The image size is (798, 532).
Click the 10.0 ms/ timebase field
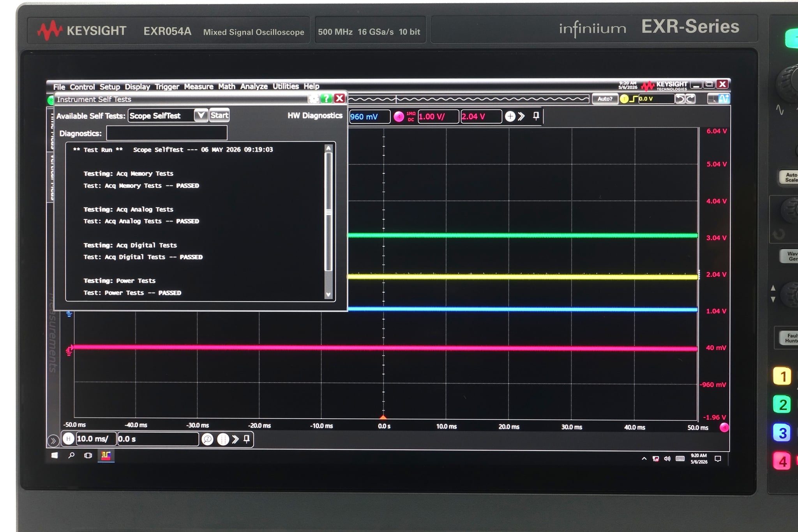(x=96, y=439)
